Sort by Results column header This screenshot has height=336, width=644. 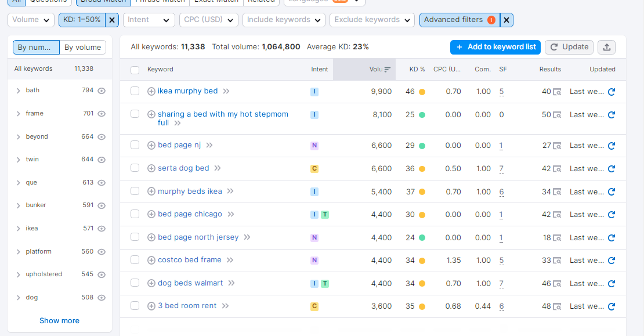550,70
